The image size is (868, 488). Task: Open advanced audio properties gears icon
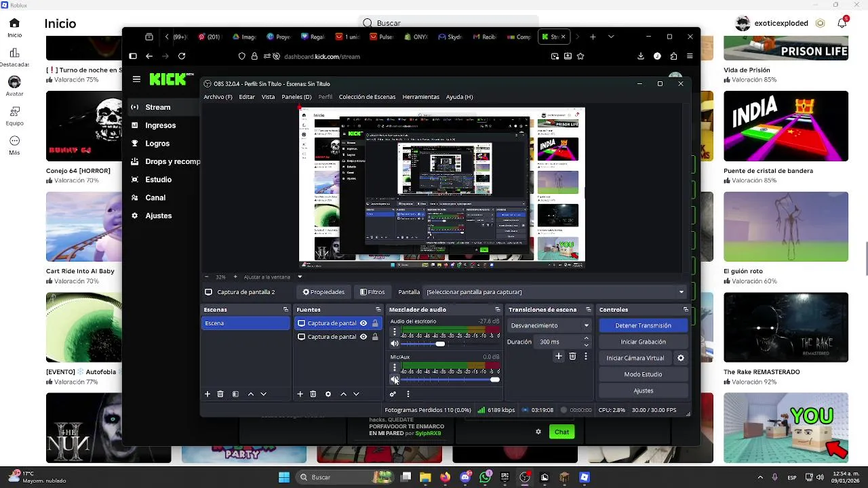click(393, 394)
